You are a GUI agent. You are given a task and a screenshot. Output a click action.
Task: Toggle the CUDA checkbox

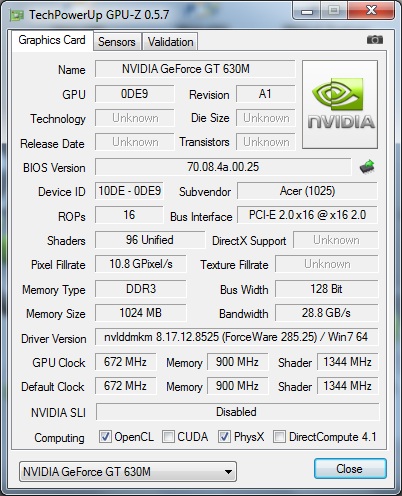[168, 436]
